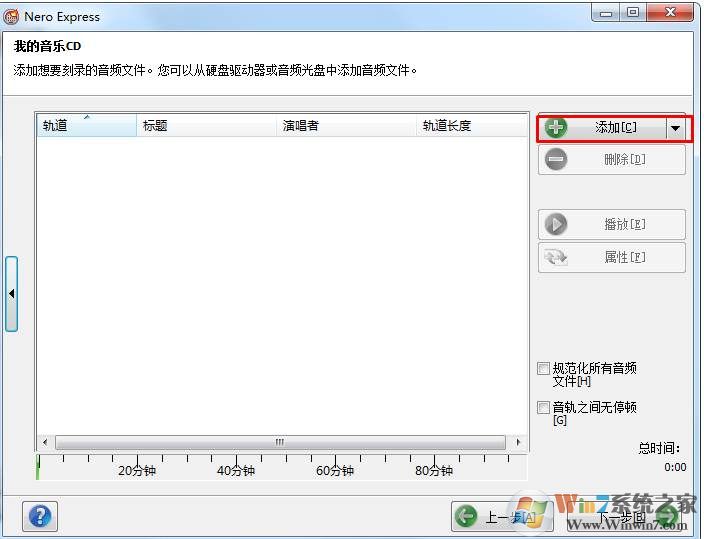The height and width of the screenshot is (539, 704).
Task: Expand the left side panel arrow
Action: [12, 294]
